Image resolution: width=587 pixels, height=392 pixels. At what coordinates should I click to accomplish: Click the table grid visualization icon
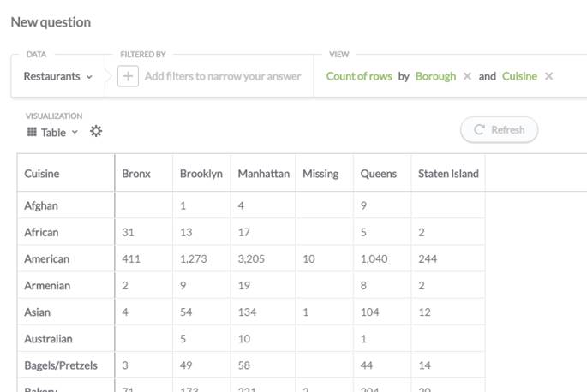tap(32, 132)
